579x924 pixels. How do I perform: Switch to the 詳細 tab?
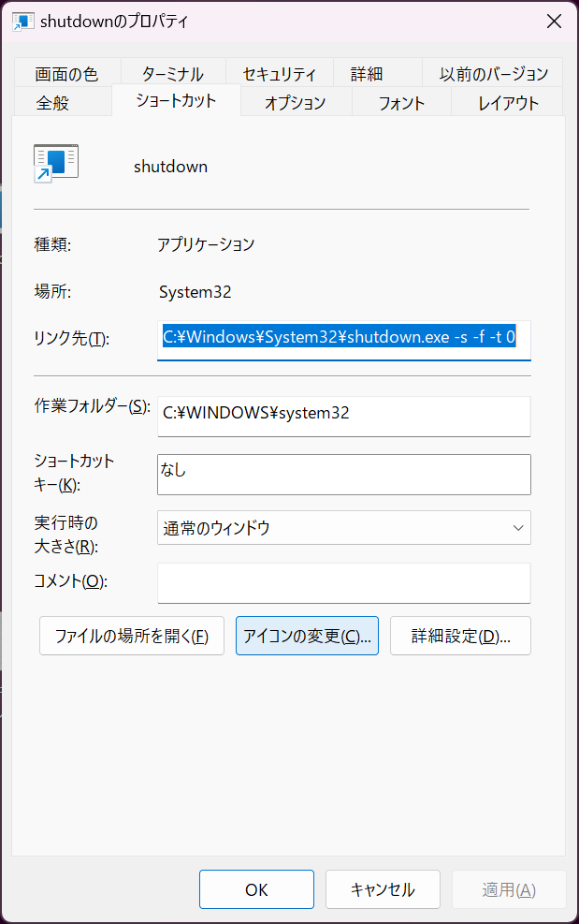point(378,72)
